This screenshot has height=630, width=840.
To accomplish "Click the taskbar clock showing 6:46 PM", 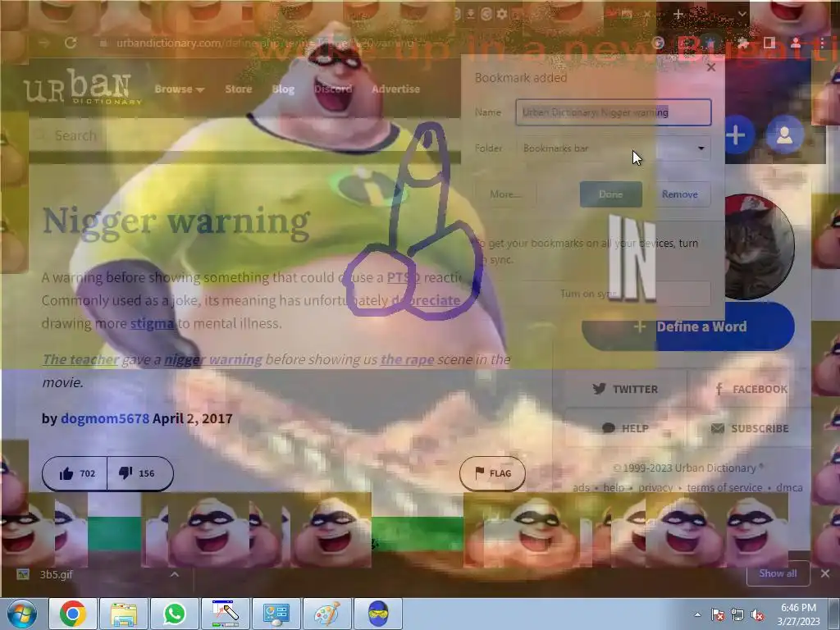I will pyautogui.click(x=798, y=614).
